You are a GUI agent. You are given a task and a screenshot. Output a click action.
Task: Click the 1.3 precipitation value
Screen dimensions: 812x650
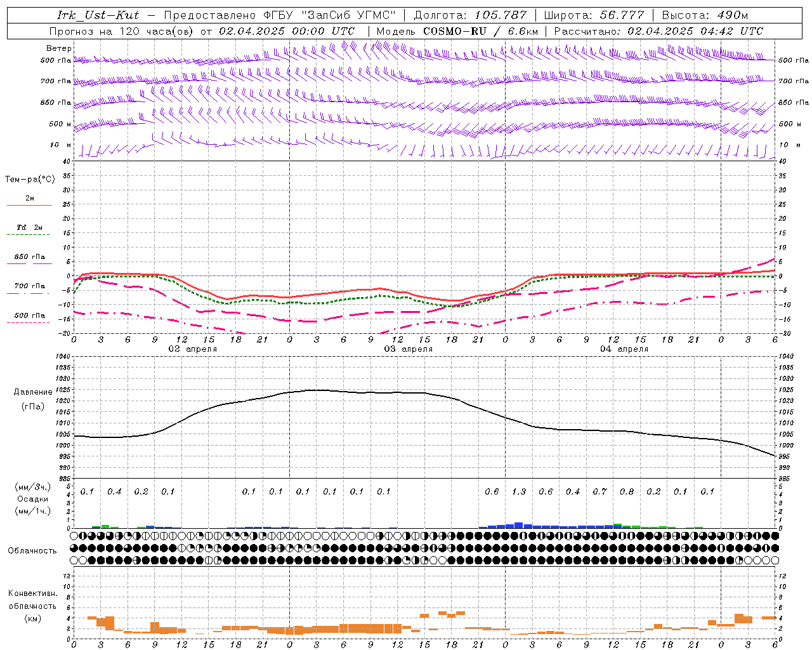519,492
